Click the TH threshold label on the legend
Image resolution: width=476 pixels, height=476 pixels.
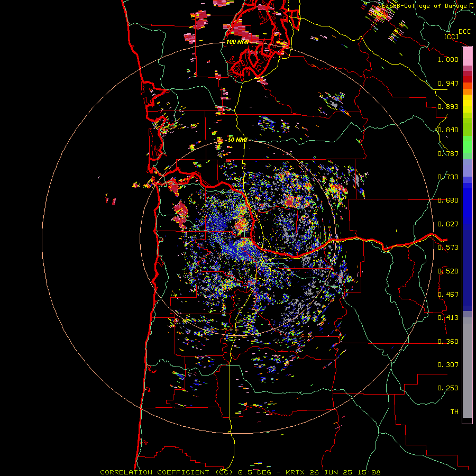click(454, 412)
